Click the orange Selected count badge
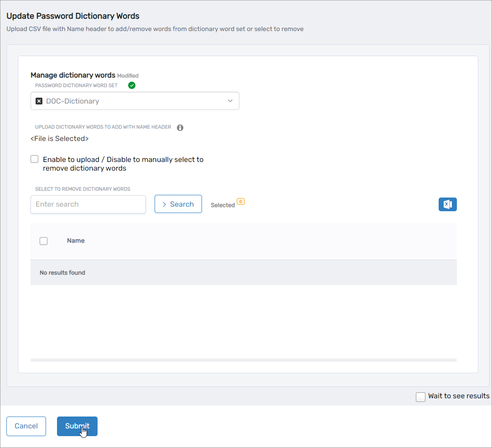The width and height of the screenshot is (492, 448). [x=241, y=201]
